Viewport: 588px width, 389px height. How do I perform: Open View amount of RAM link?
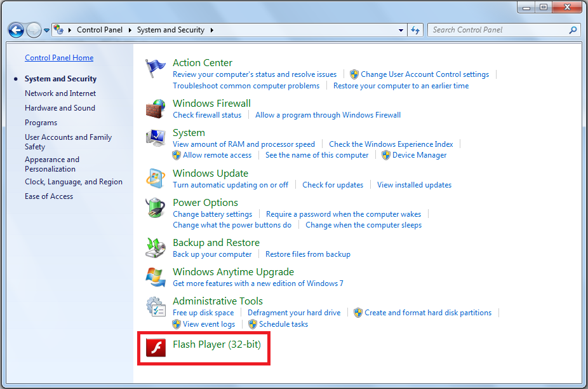244,144
